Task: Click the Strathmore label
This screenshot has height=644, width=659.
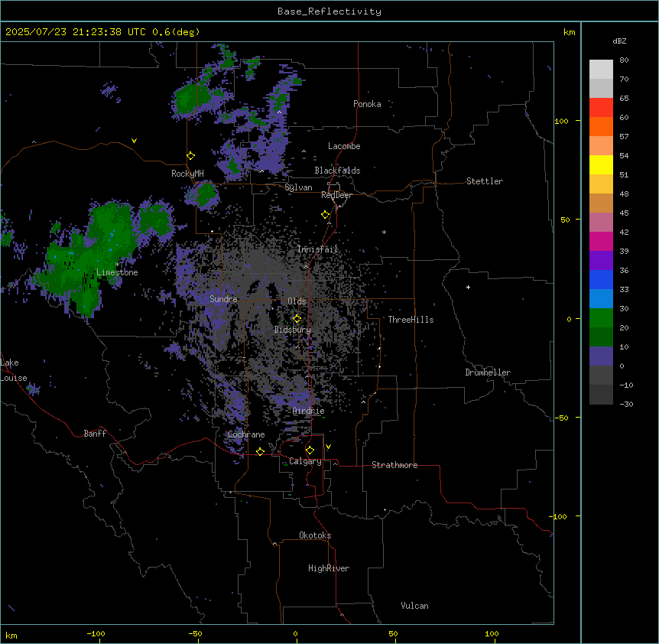Action: pyautogui.click(x=394, y=465)
